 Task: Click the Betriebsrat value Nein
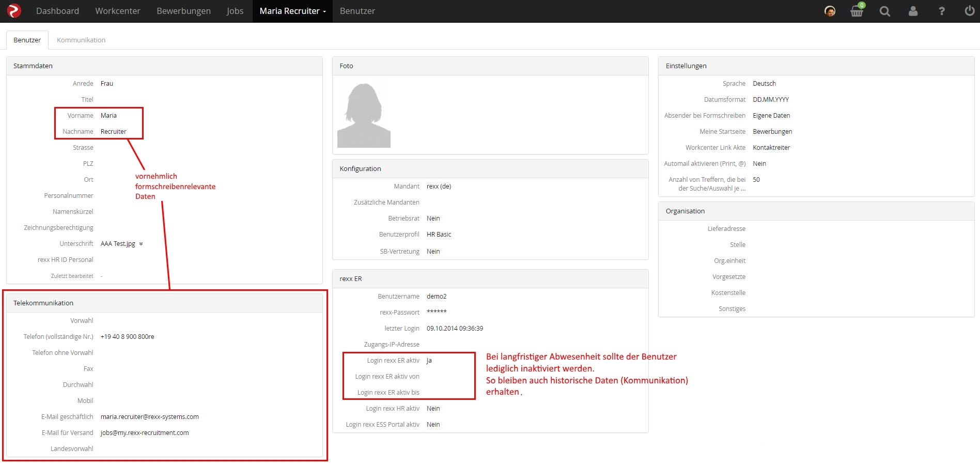pyautogui.click(x=433, y=218)
